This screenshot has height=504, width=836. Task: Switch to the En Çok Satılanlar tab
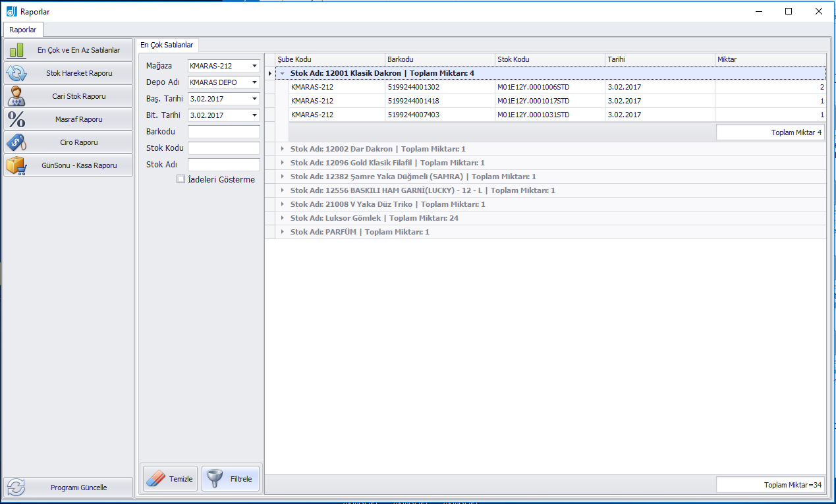click(x=167, y=45)
